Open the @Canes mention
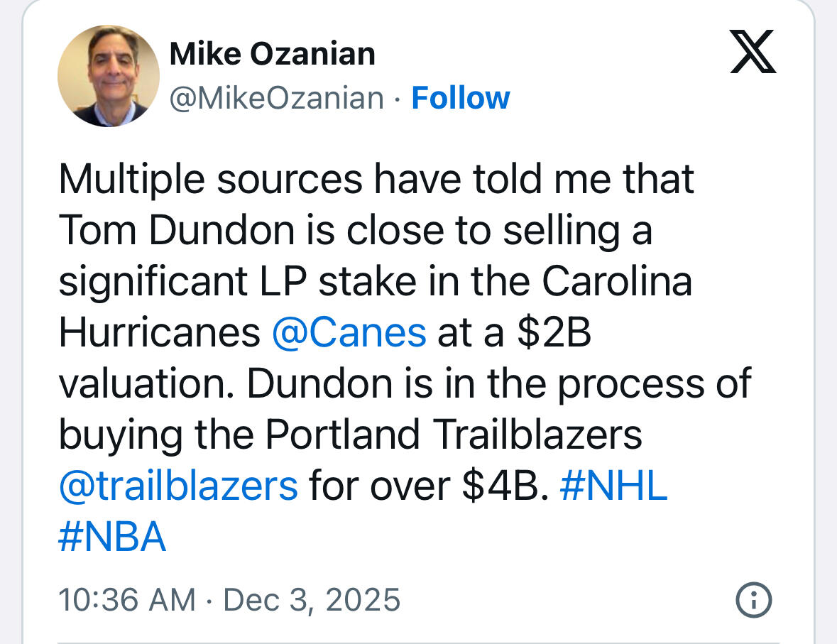 (349, 332)
